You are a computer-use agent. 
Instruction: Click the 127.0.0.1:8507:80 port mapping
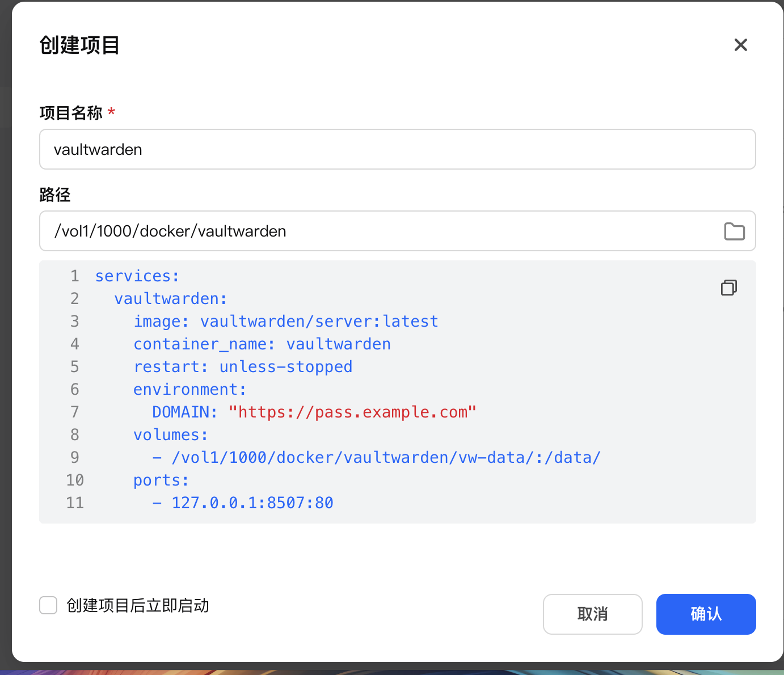pos(252,503)
